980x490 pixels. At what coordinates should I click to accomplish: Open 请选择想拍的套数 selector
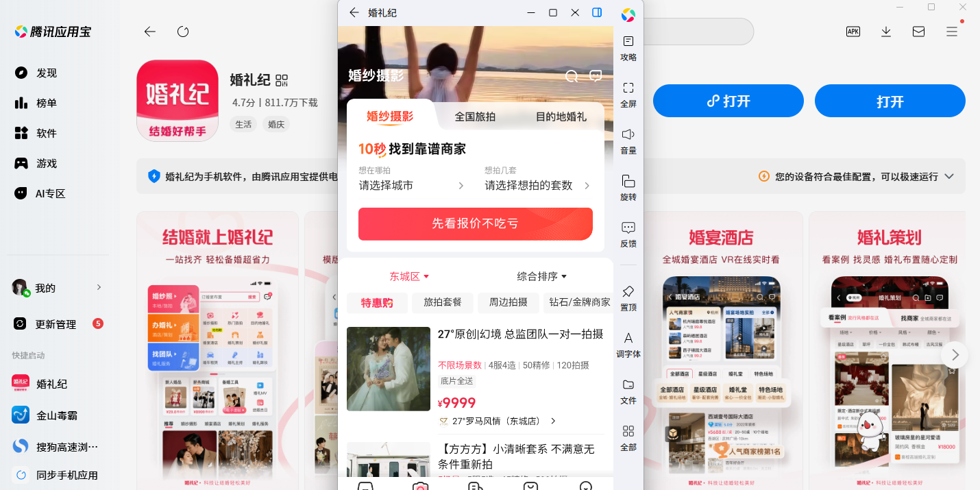pyautogui.click(x=537, y=186)
